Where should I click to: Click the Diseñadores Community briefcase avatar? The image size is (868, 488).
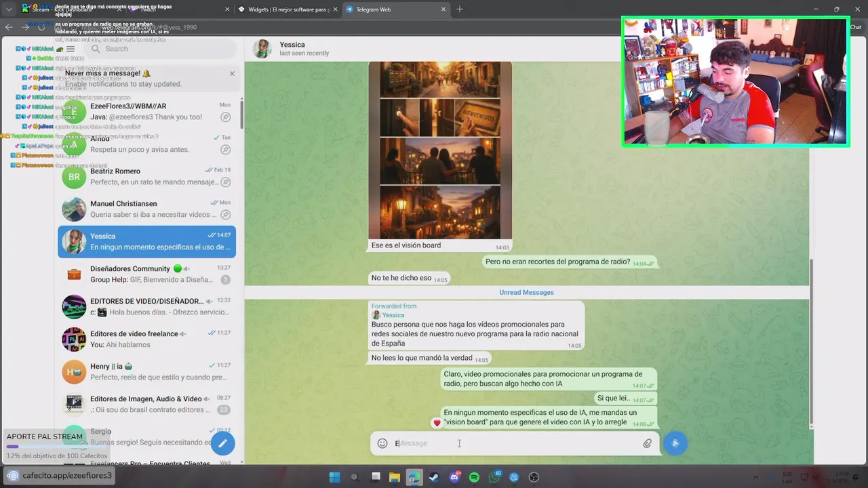(74, 274)
